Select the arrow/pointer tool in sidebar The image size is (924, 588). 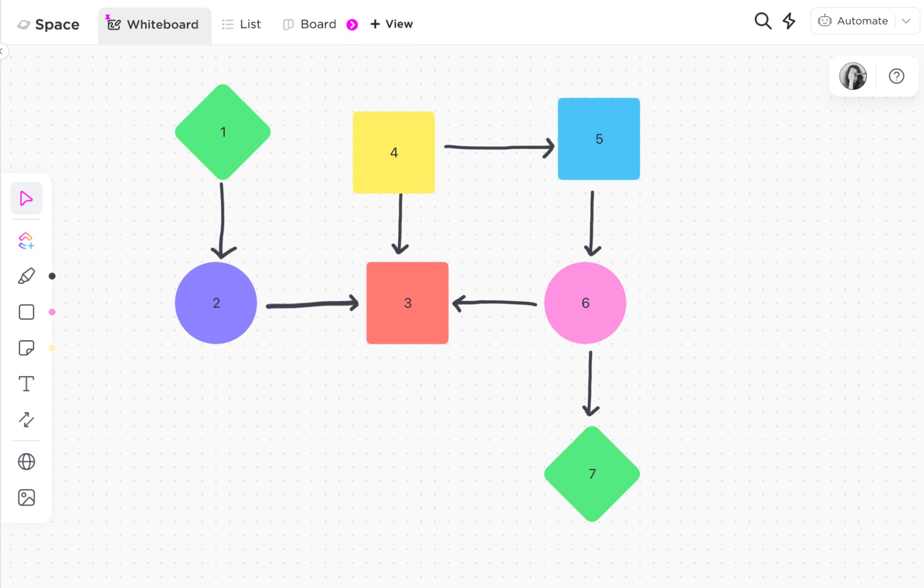26,199
